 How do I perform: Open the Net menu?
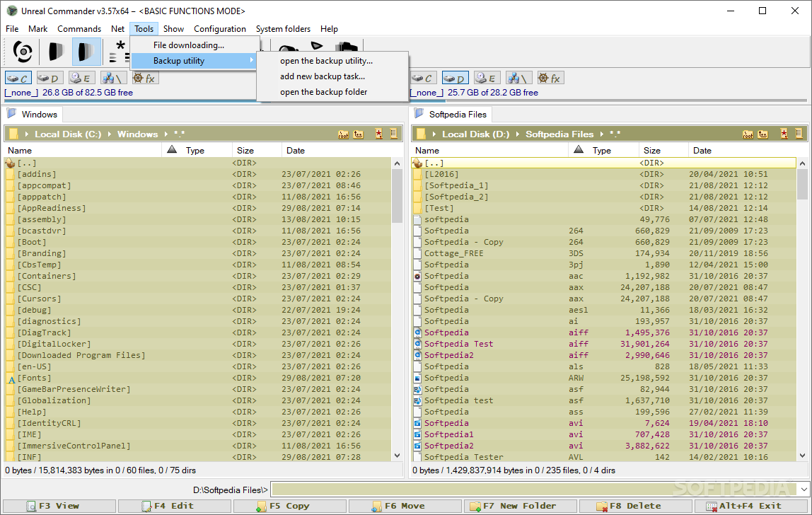(x=117, y=29)
